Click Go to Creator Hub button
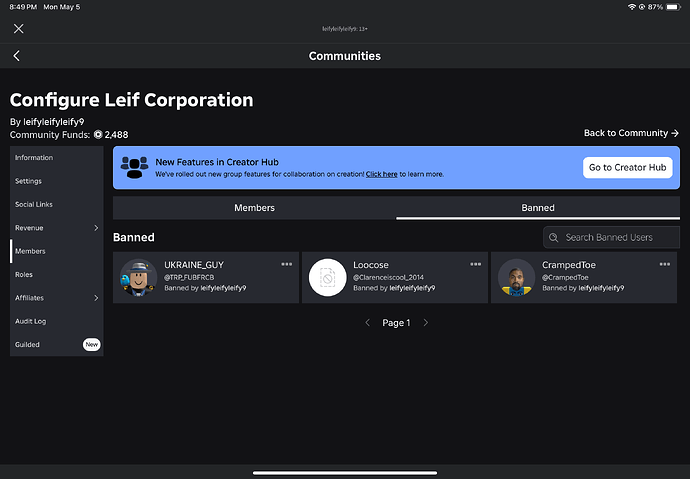Image resolution: width=690 pixels, height=479 pixels. [x=628, y=168]
